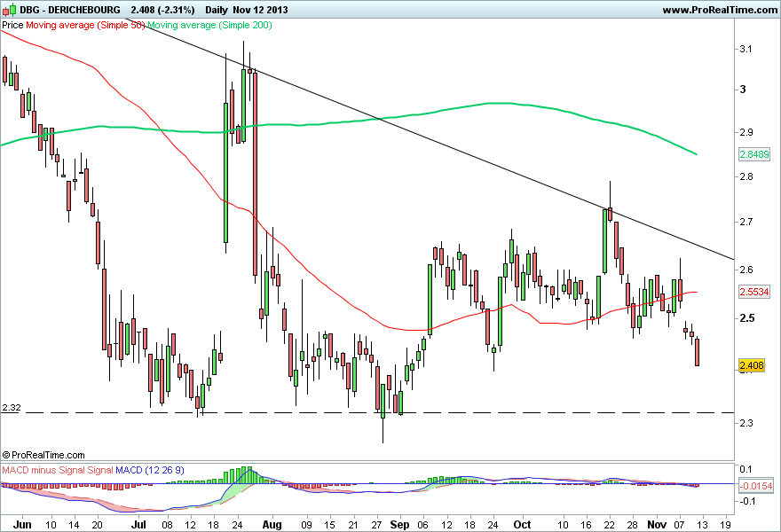Click the MACD (12 26 9) legend label

coord(150,470)
